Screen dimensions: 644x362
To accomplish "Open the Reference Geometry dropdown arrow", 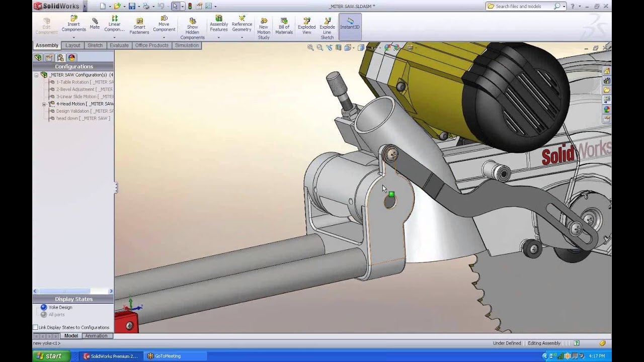I will click(x=242, y=37).
